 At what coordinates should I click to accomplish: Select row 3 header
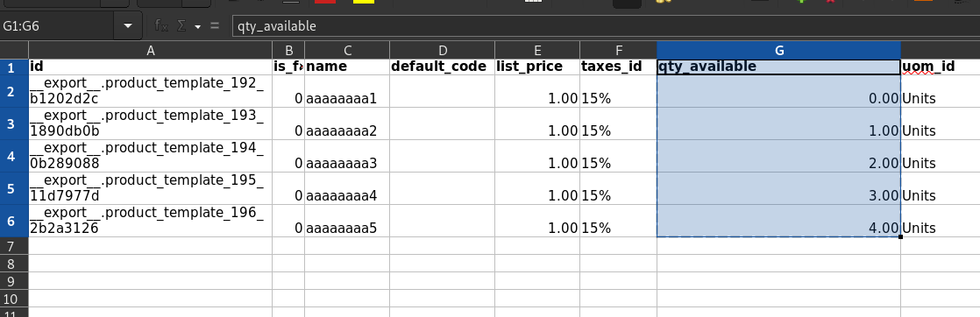tap(14, 123)
